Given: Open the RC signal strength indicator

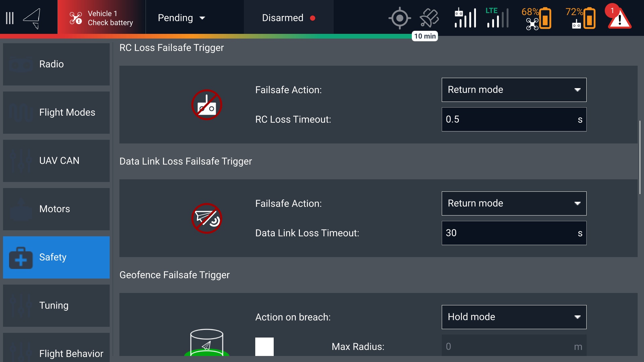Looking at the screenshot, I should point(465,18).
